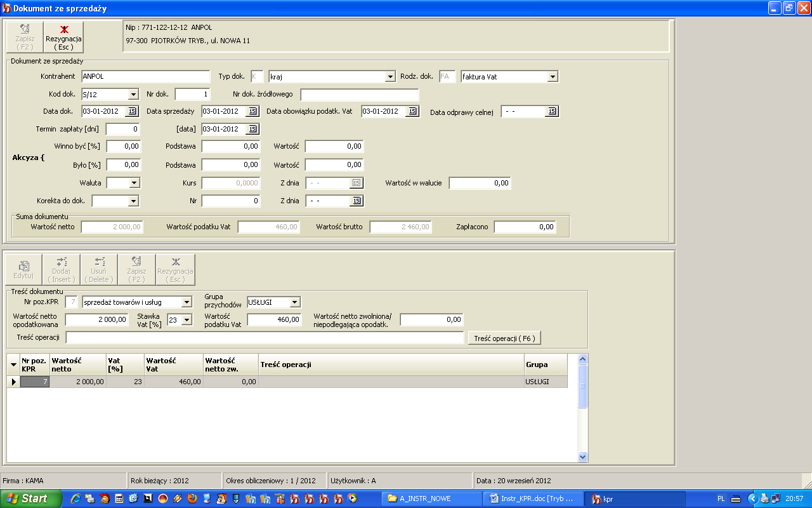Open calendar of Z dnia beside Korekta Nr
812x508 pixels.
click(x=356, y=201)
